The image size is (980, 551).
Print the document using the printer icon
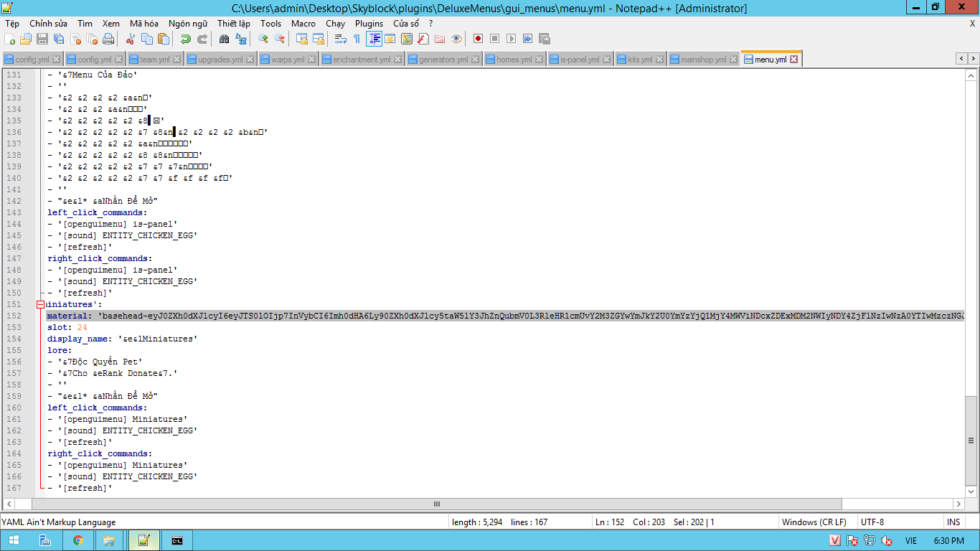click(x=108, y=39)
